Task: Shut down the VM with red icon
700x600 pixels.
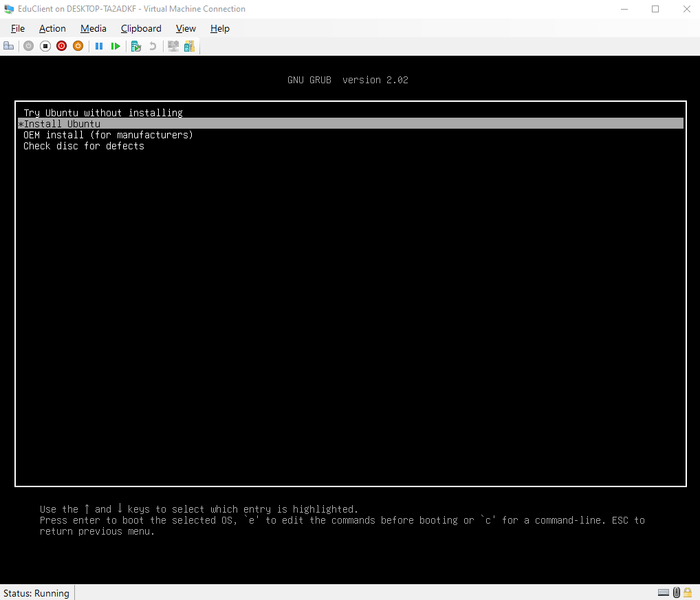Action: 62,46
